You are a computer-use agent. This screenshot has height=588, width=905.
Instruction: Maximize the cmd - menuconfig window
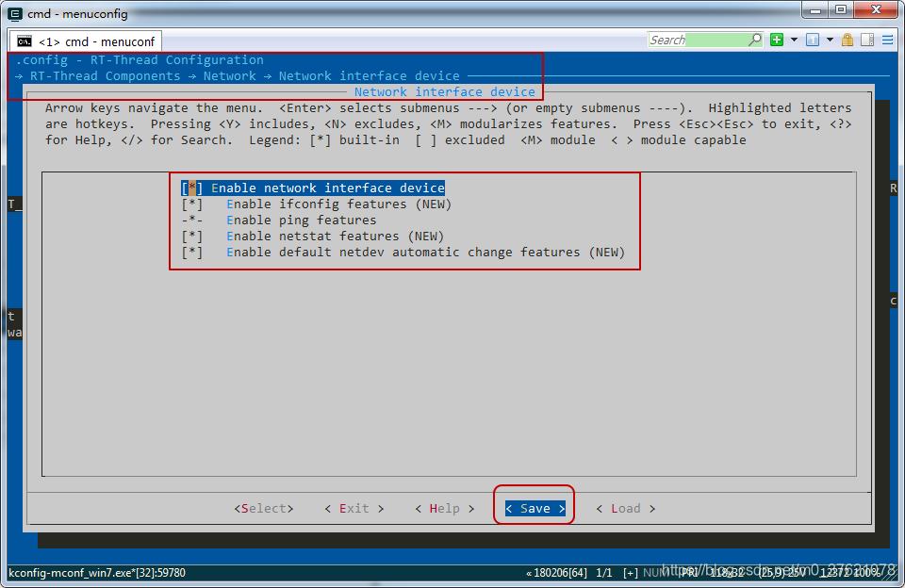coord(841,9)
